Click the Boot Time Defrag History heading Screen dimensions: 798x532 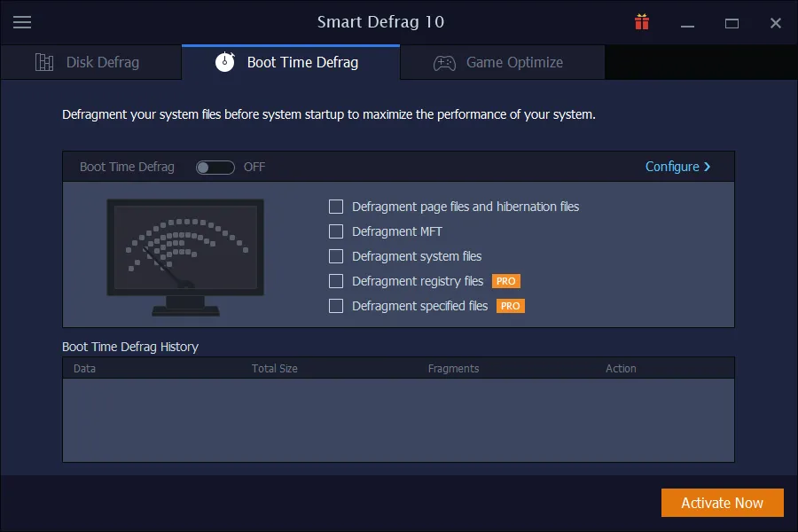pyautogui.click(x=130, y=347)
